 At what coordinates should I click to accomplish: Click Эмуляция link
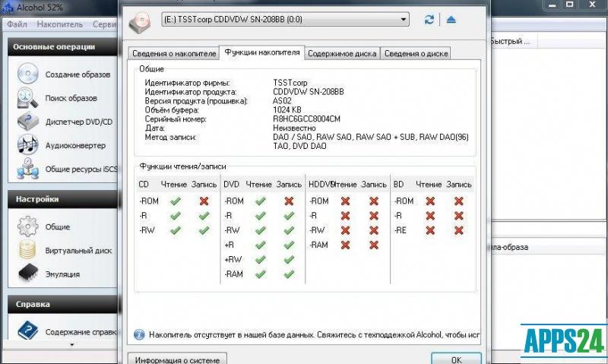pos(62,274)
